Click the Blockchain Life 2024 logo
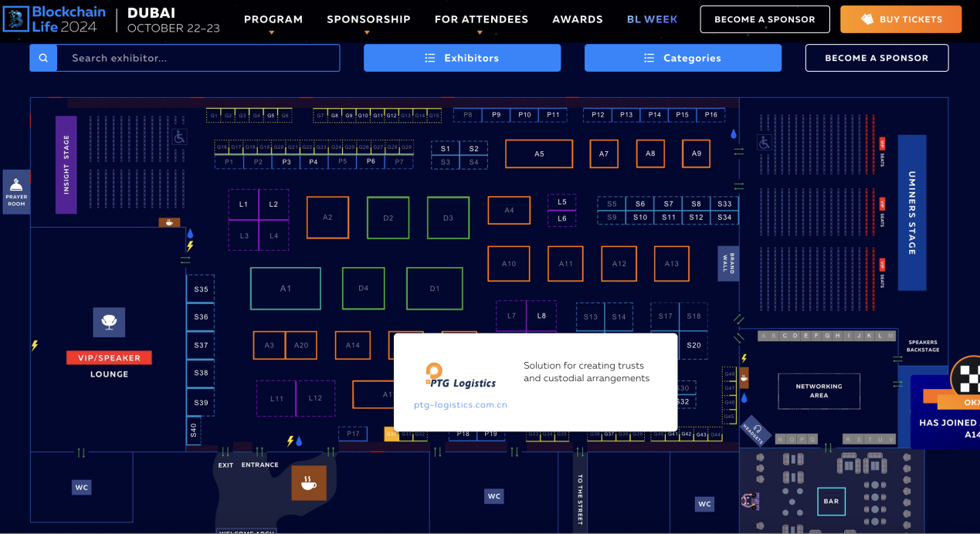This screenshot has height=534, width=980. [55, 19]
